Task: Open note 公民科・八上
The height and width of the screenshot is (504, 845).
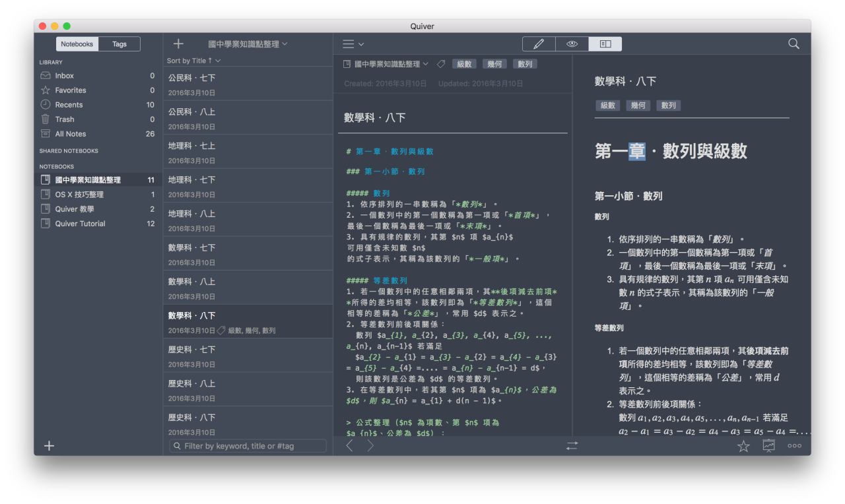Action: pyautogui.click(x=248, y=118)
